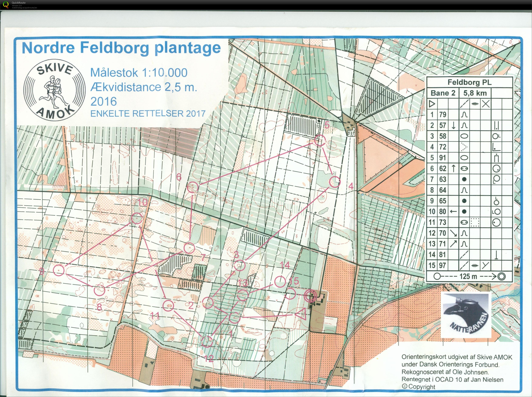This screenshot has width=532, height=397.
Task: Click control code 73 in the description table
Action: 443,222
